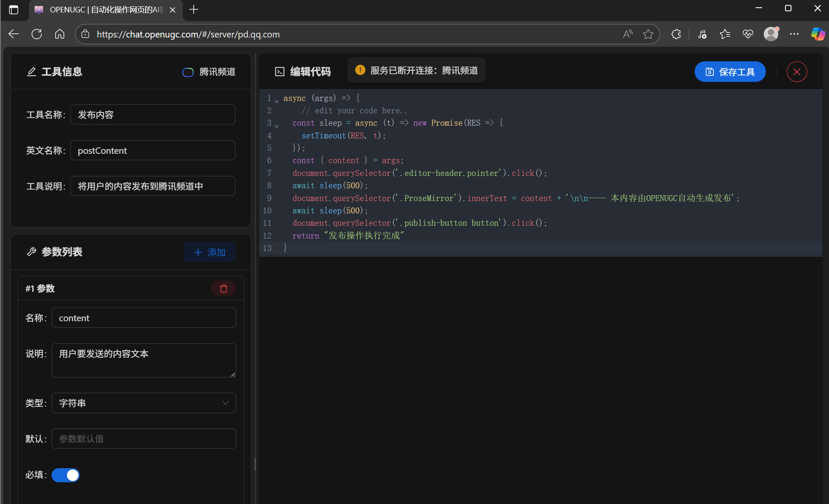Screen dimensions: 829x504
Task: Click code line 9 ProseMirror statement
Action: [x=516, y=198]
